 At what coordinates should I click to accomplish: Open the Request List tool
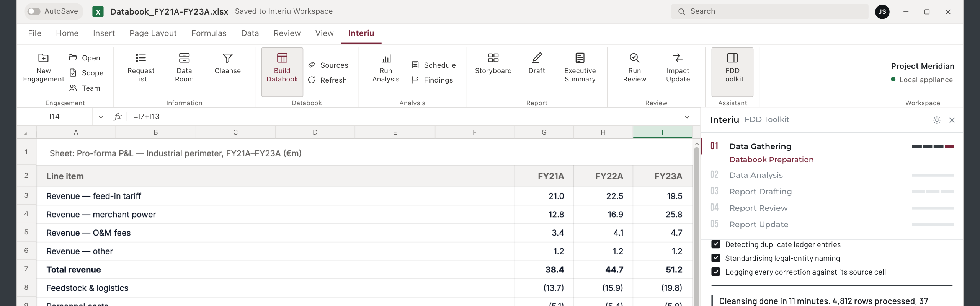point(140,68)
